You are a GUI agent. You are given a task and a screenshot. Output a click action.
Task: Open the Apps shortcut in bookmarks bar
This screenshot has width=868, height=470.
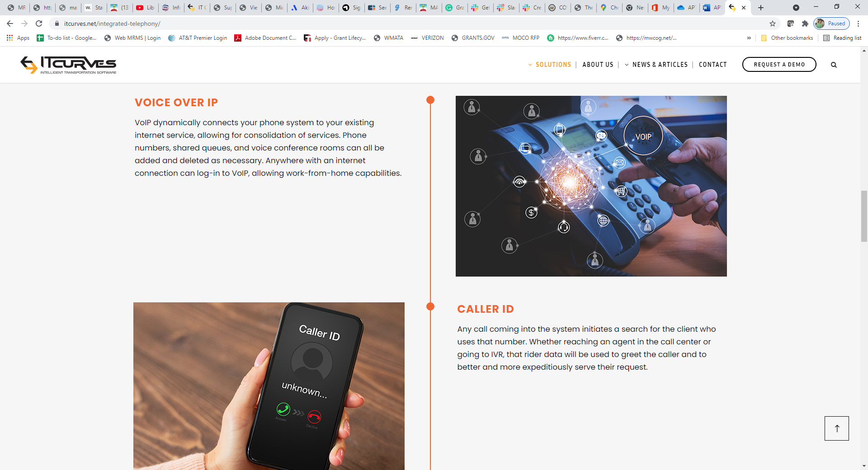18,38
